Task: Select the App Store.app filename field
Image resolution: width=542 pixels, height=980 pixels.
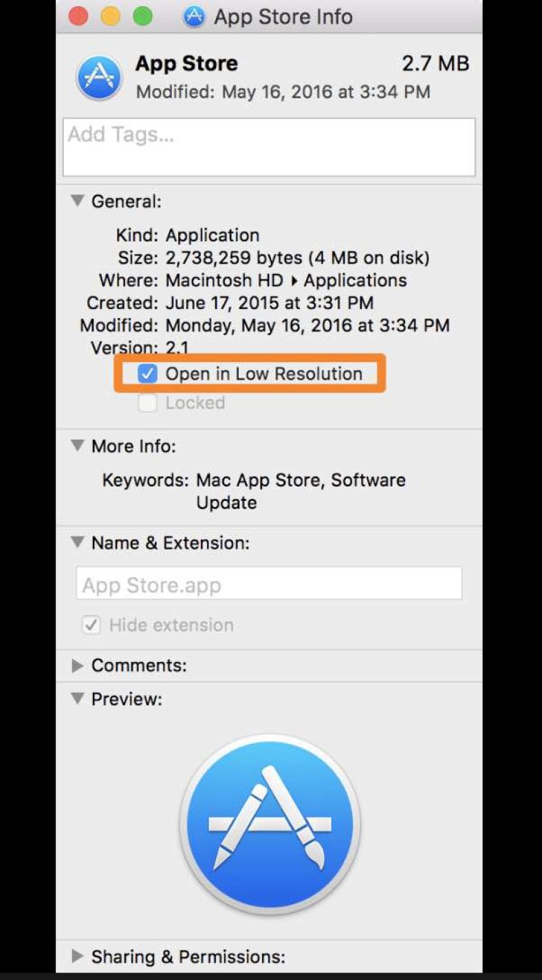Action: (270, 584)
